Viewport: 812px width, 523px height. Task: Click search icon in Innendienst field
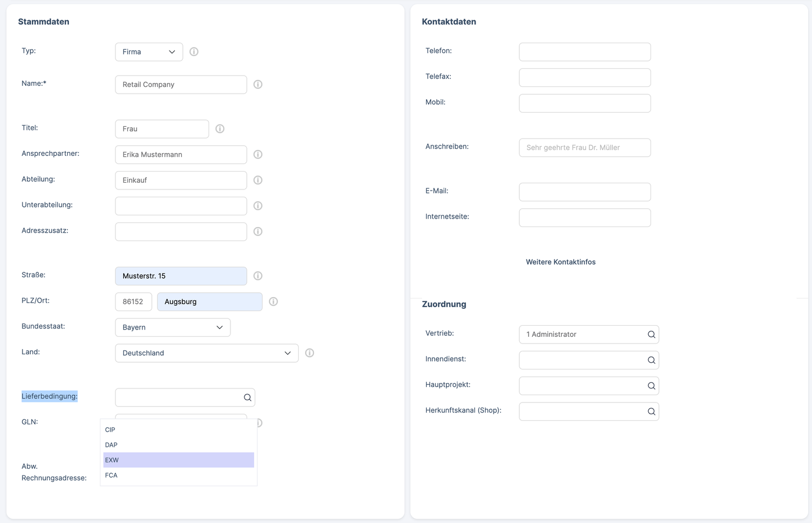point(651,360)
